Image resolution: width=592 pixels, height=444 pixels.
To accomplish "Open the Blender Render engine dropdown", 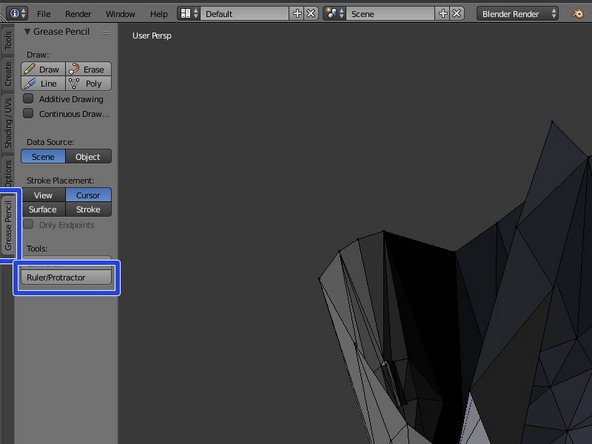I will point(517,14).
